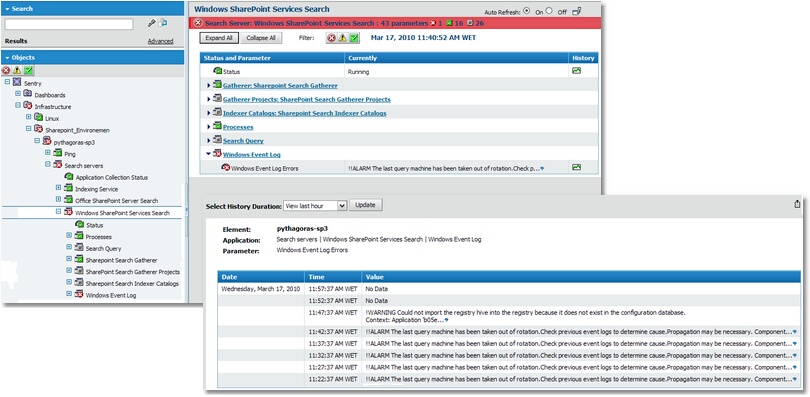
Task: Expand the Linux tree node
Action: 28,117
